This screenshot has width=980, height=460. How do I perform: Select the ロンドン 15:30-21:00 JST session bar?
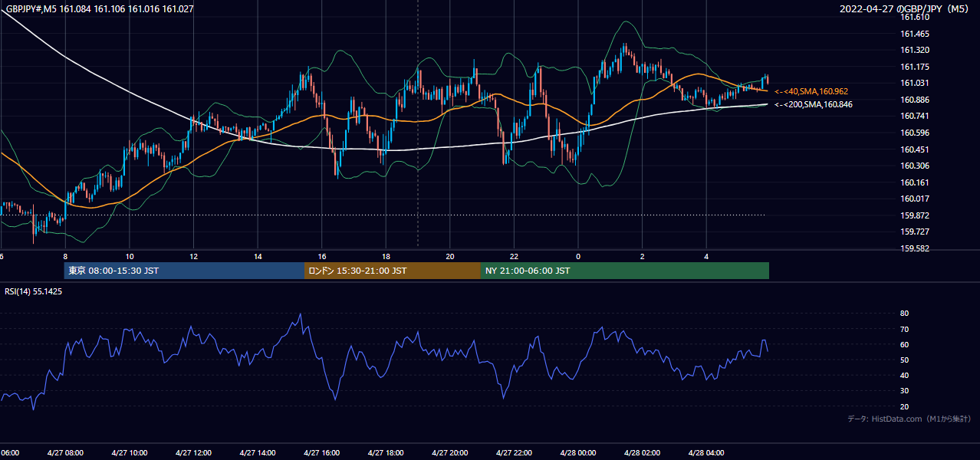[x=393, y=271]
